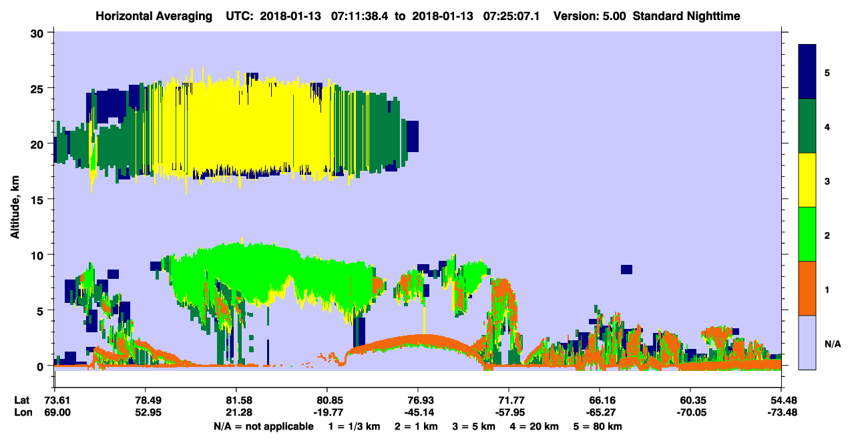Click the 'Lat' row label
Screen dimensions: 868x445
tap(22, 400)
